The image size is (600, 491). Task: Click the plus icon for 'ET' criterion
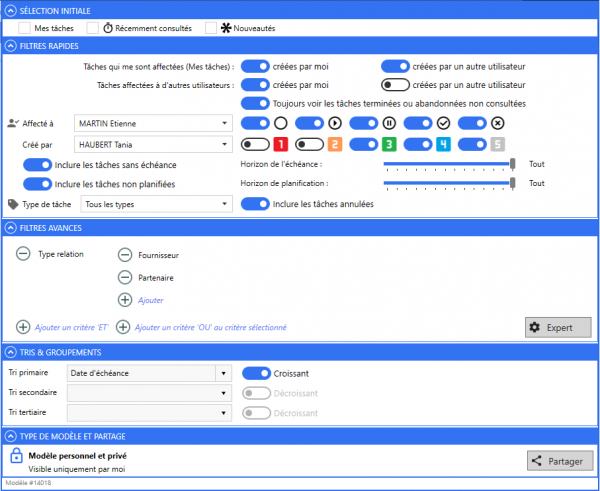pyautogui.click(x=23, y=327)
